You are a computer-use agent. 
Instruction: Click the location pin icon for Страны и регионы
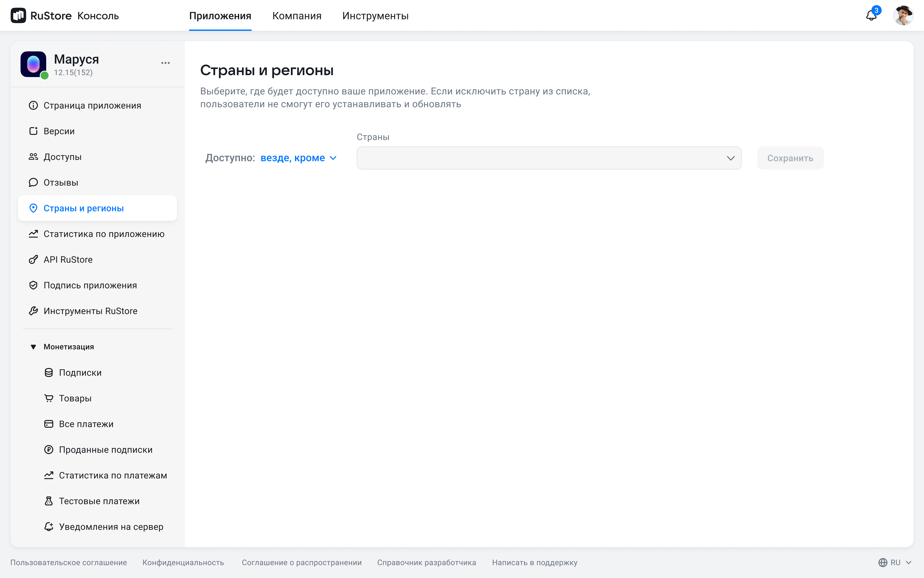(34, 208)
